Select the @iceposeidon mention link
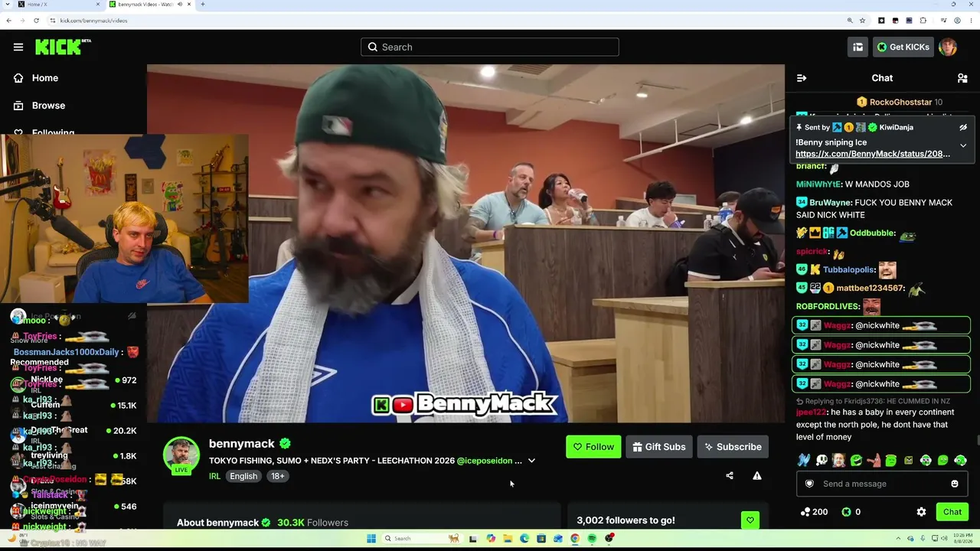 [x=485, y=461]
